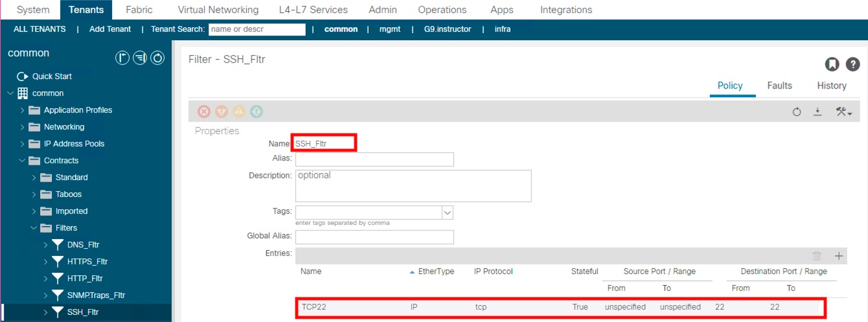Click the Add Tenant link

tap(110, 29)
